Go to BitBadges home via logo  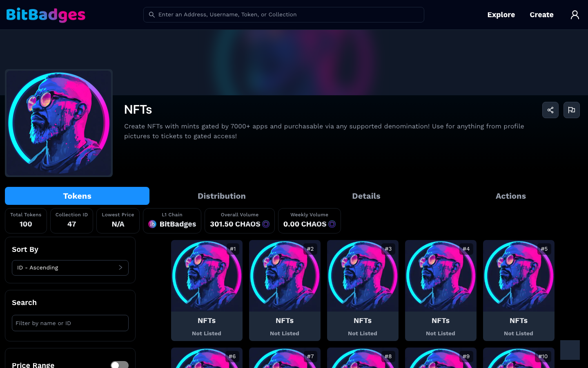46,15
